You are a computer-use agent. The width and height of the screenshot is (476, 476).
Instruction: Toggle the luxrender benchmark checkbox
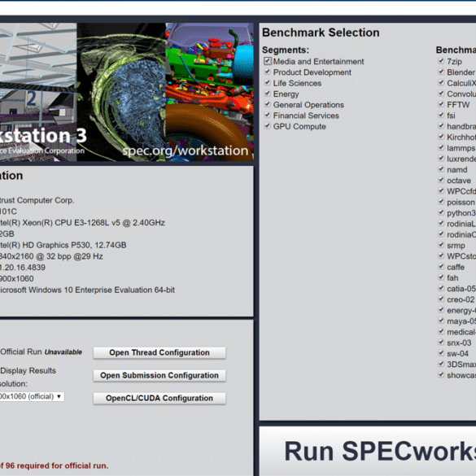(441, 159)
